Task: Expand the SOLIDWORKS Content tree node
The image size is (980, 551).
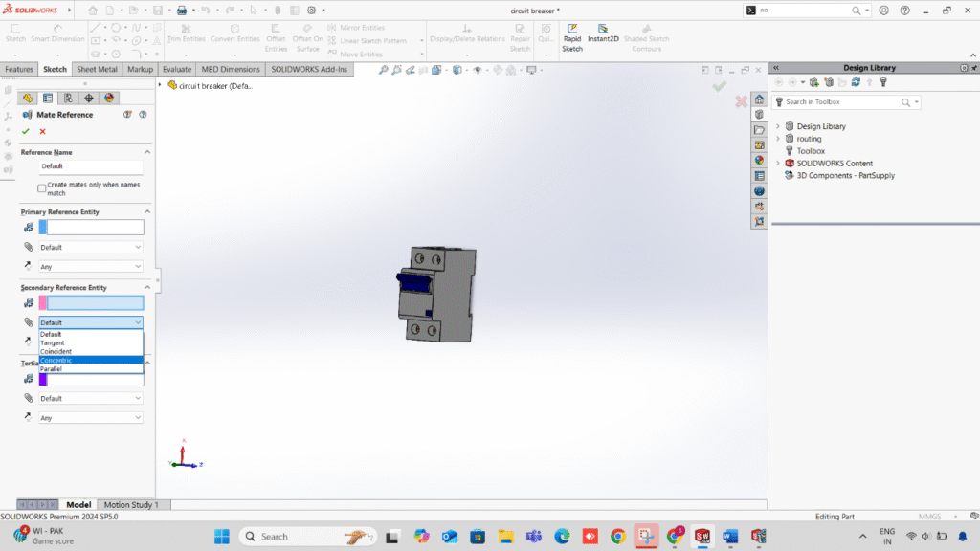Action: tap(778, 164)
